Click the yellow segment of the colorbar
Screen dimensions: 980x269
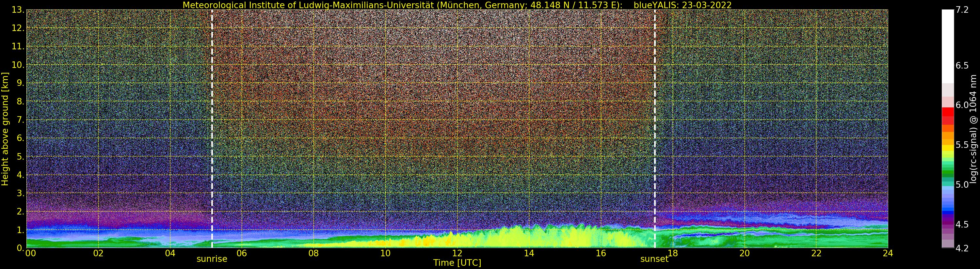pyautogui.click(x=948, y=148)
